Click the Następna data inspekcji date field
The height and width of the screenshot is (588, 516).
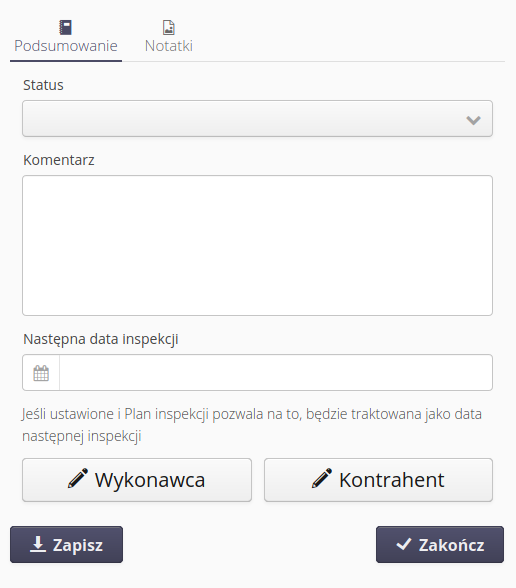276,373
